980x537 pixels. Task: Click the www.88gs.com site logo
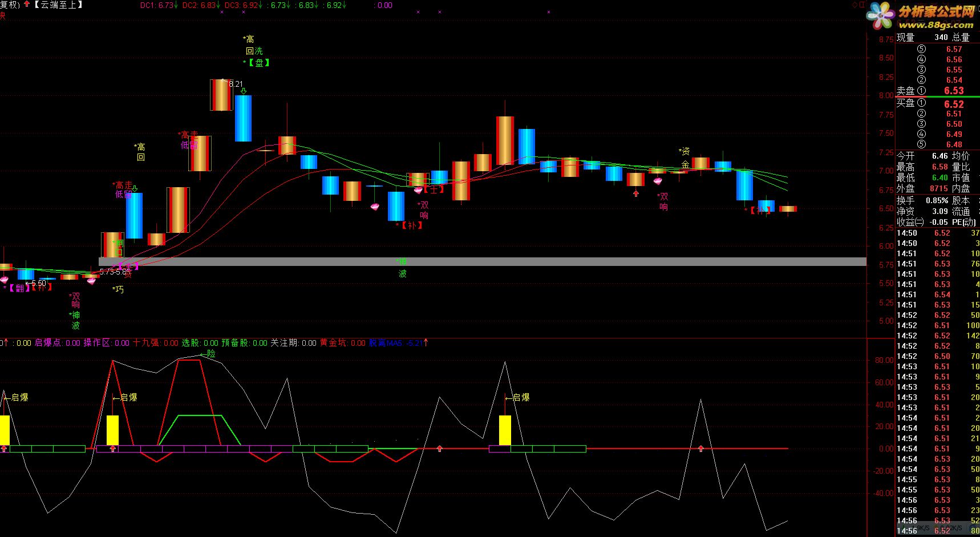click(936, 25)
